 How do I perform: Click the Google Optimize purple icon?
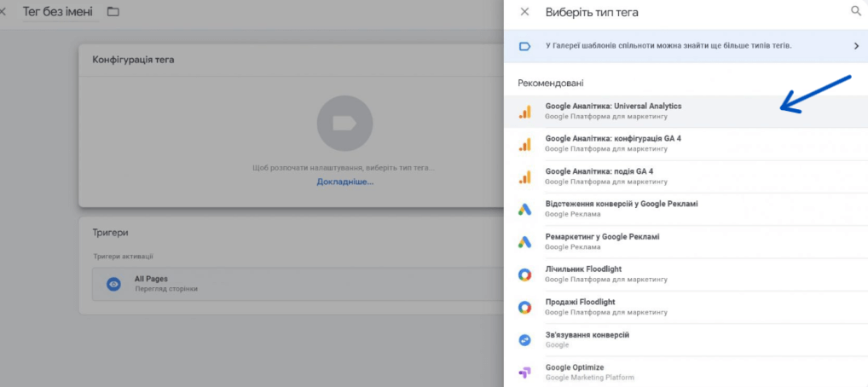tap(524, 373)
